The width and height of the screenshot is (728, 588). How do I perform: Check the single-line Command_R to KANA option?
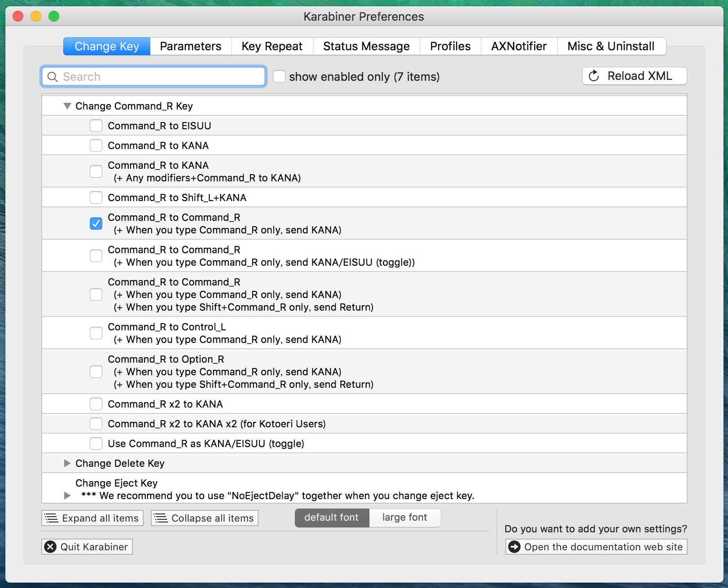click(x=96, y=145)
